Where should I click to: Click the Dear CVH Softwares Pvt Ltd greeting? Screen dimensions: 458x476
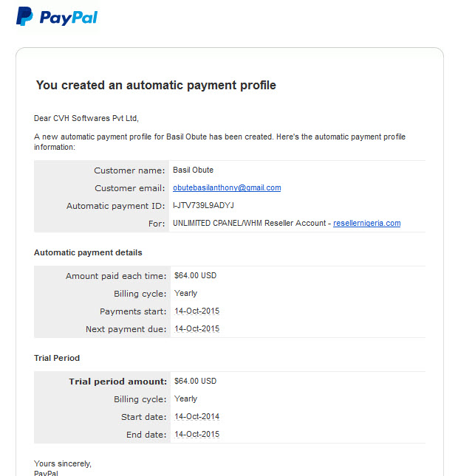(x=86, y=118)
